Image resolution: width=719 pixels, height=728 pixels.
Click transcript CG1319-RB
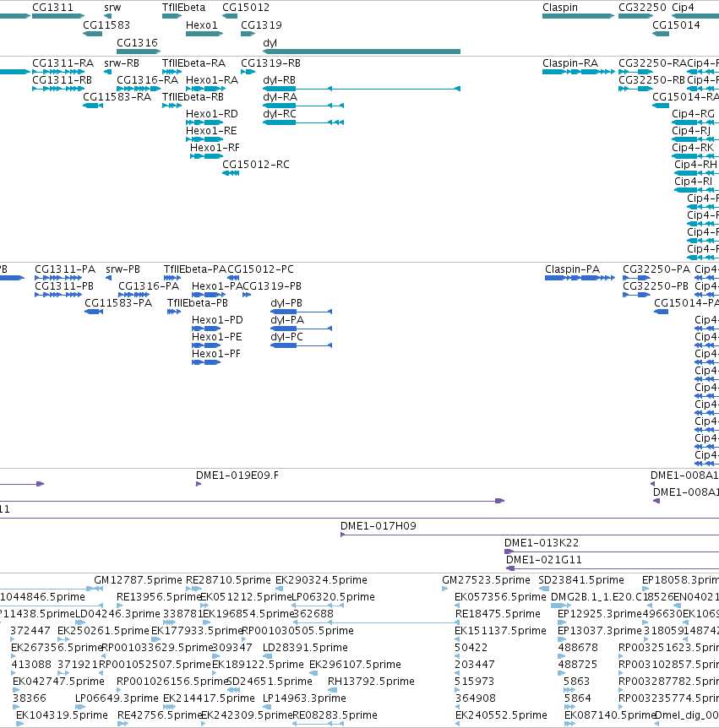(270, 63)
